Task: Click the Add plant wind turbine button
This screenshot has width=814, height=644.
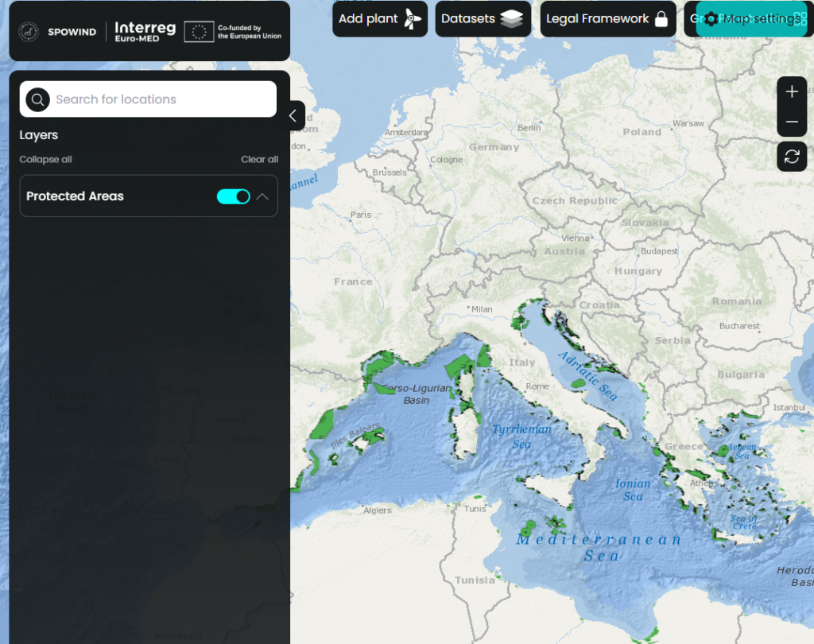Action: click(379, 19)
